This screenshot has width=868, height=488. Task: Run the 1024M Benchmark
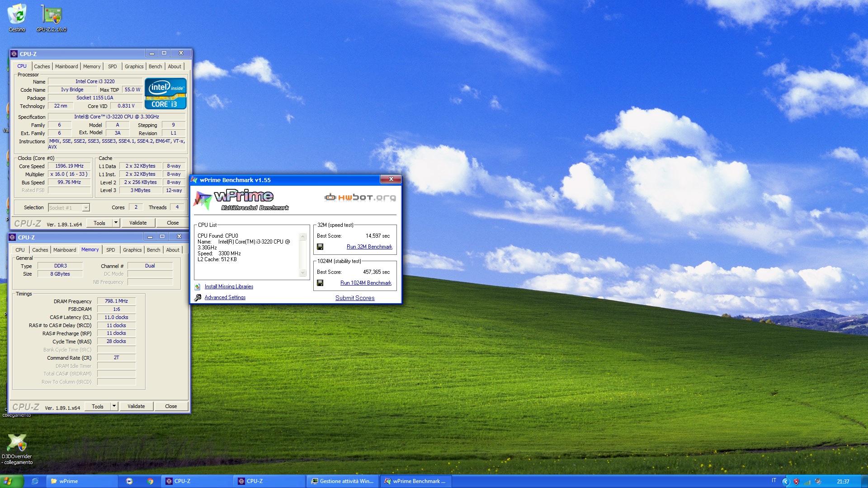(366, 283)
